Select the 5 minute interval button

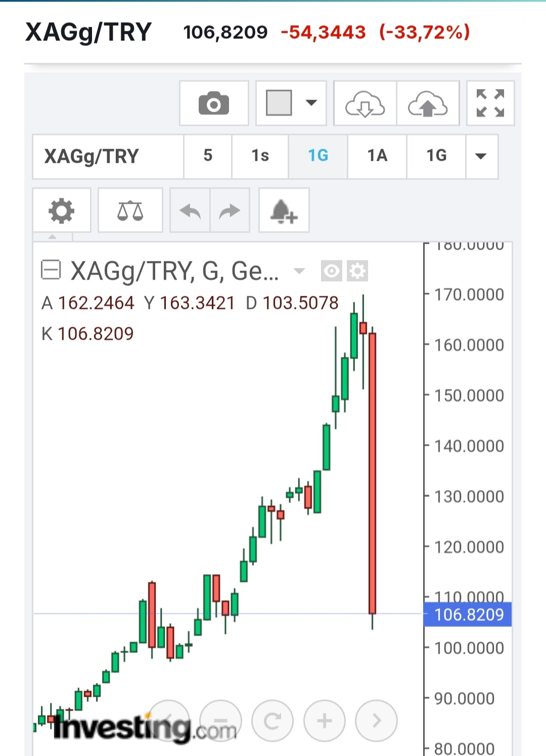tap(208, 156)
